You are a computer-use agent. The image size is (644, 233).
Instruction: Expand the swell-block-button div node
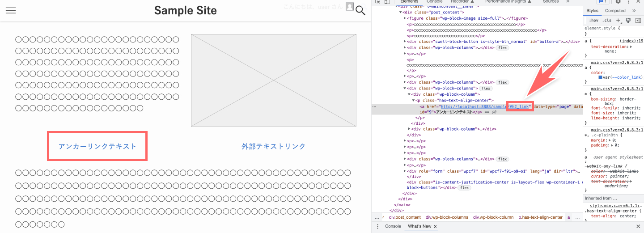[405, 42]
